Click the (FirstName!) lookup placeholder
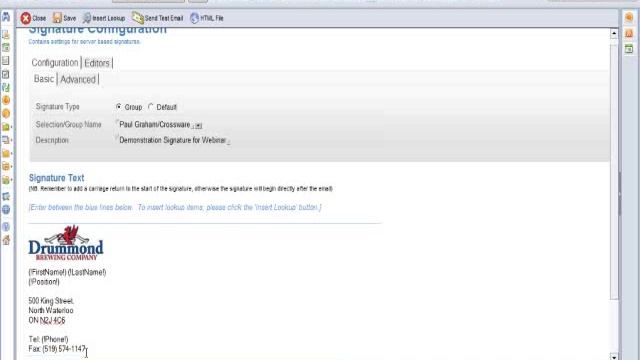640x360 pixels. coord(47,272)
